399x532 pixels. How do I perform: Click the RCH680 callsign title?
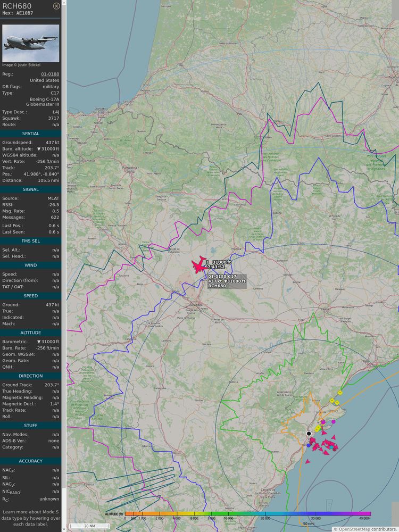16,6
